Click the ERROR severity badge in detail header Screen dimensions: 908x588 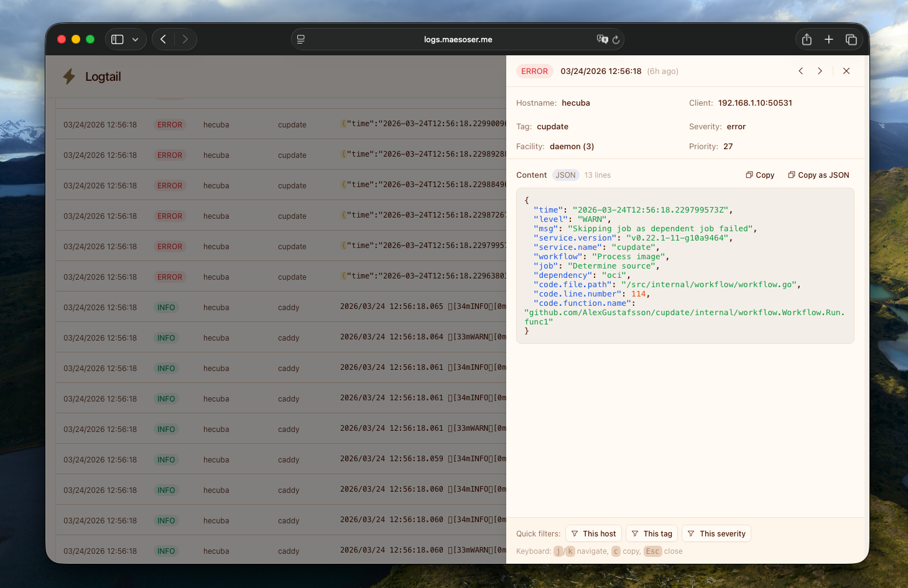pos(535,71)
